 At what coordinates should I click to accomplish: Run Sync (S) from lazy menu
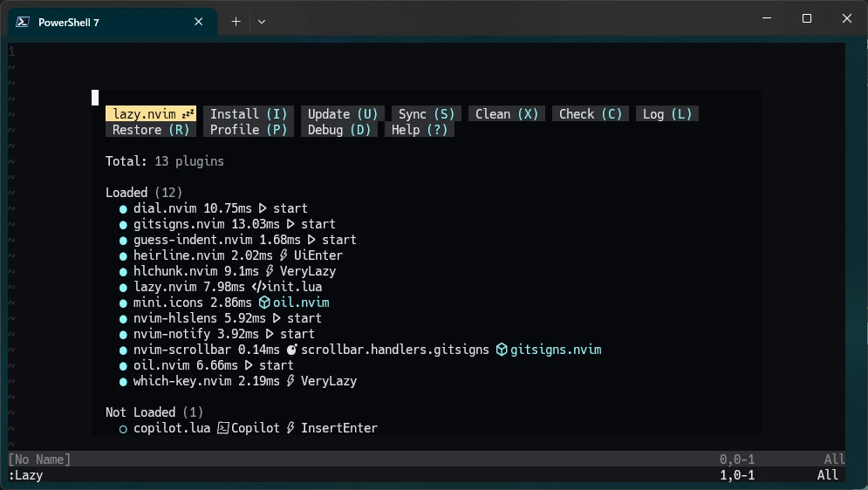point(427,114)
